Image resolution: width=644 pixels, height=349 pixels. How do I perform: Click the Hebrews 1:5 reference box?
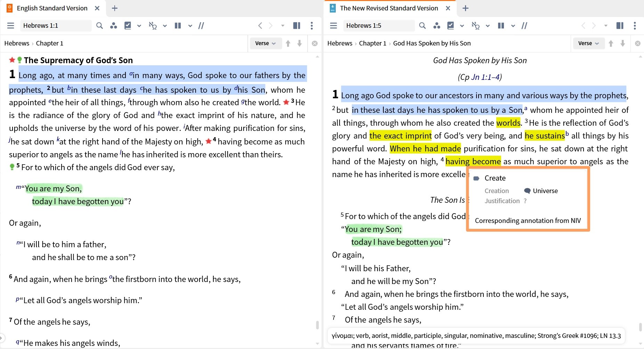tap(379, 26)
